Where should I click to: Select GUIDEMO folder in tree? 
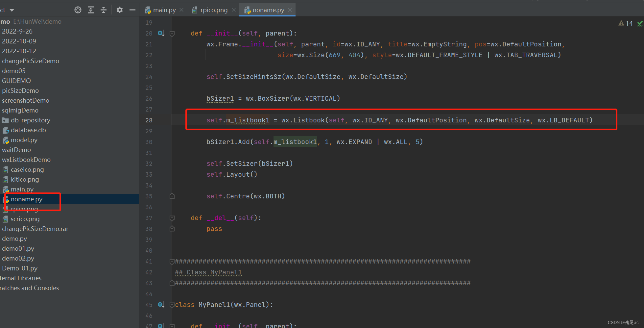[x=16, y=81]
